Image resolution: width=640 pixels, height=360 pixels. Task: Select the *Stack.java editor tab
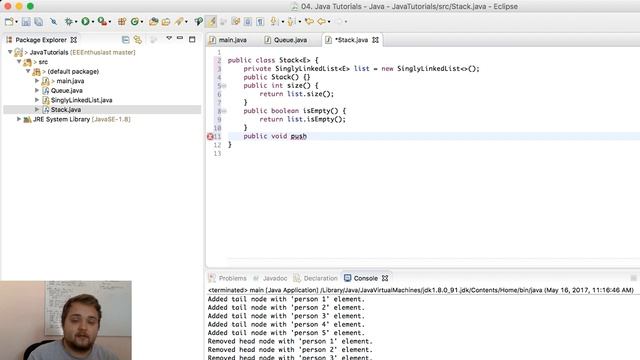[351, 40]
